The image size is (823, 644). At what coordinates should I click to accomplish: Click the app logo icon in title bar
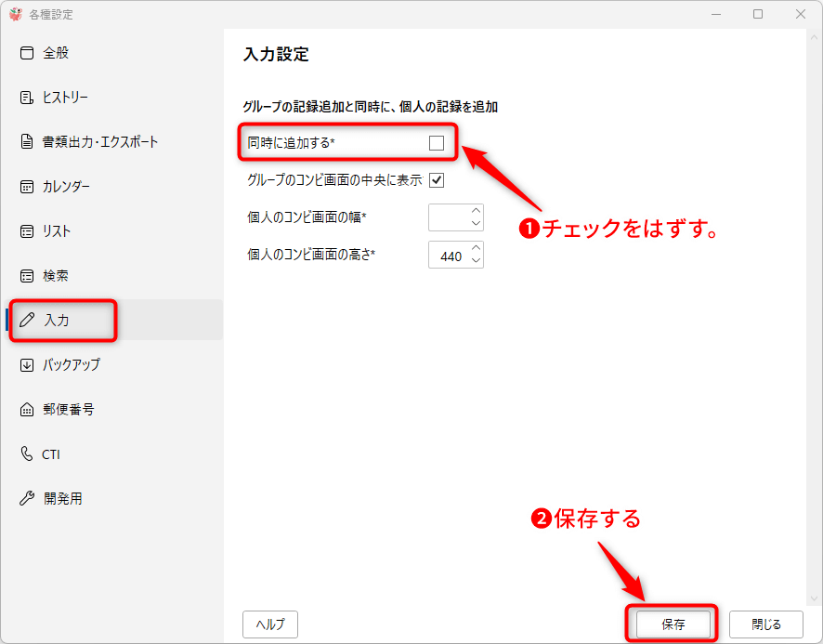click(16, 14)
